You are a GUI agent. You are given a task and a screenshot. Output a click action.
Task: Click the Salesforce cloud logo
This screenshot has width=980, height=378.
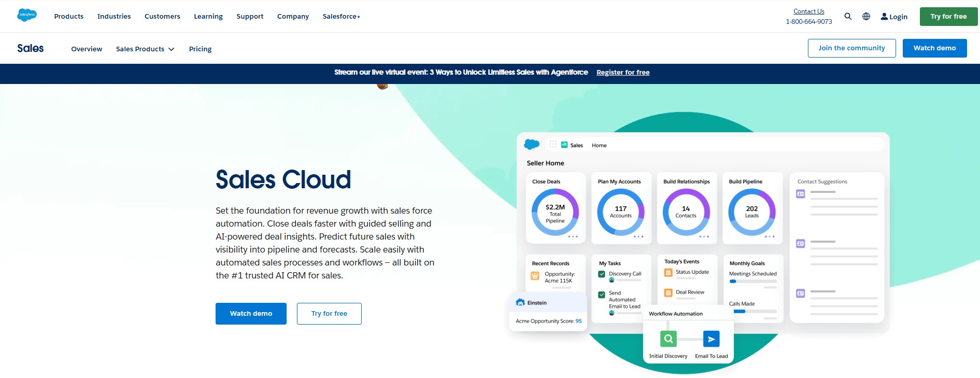[x=27, y=15]
